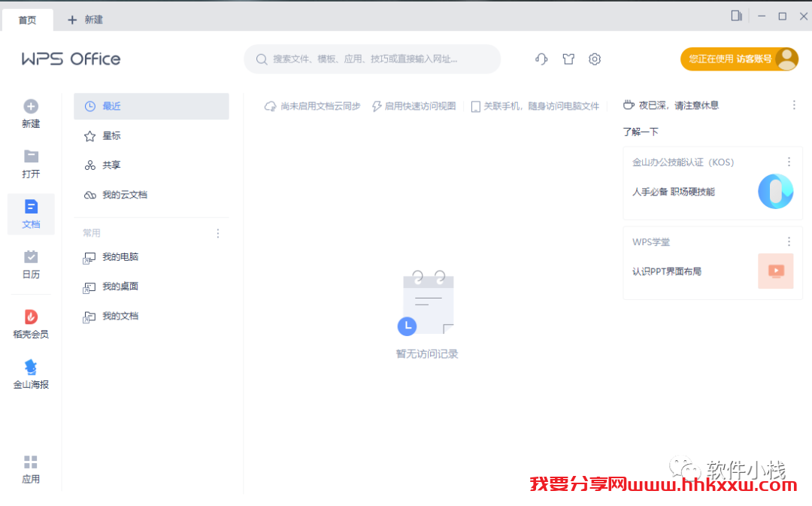Open 认识PPT界面布局 lesson
This screenshot has height=506, width=812.
click(x=666, y=271)
